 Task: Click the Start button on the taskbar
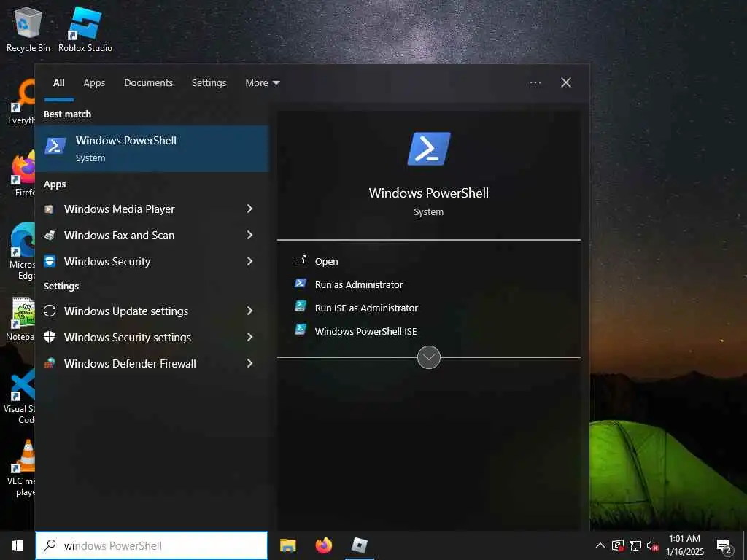coord(18,545)
